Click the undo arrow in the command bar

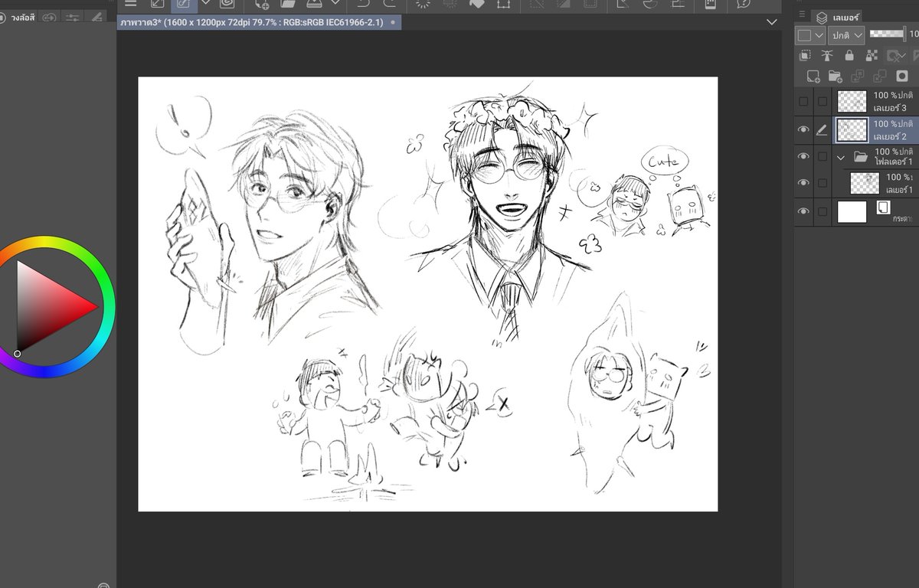pos(363,4)
